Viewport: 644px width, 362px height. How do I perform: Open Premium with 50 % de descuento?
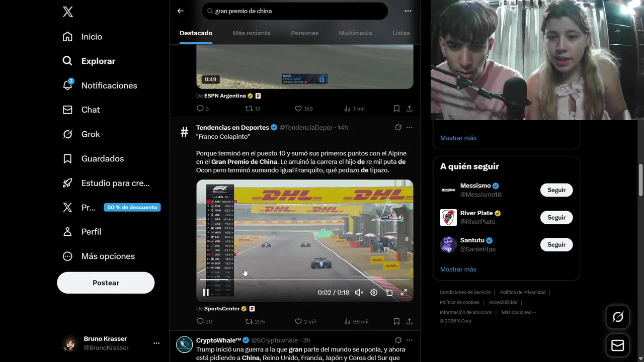pos(111,207)
